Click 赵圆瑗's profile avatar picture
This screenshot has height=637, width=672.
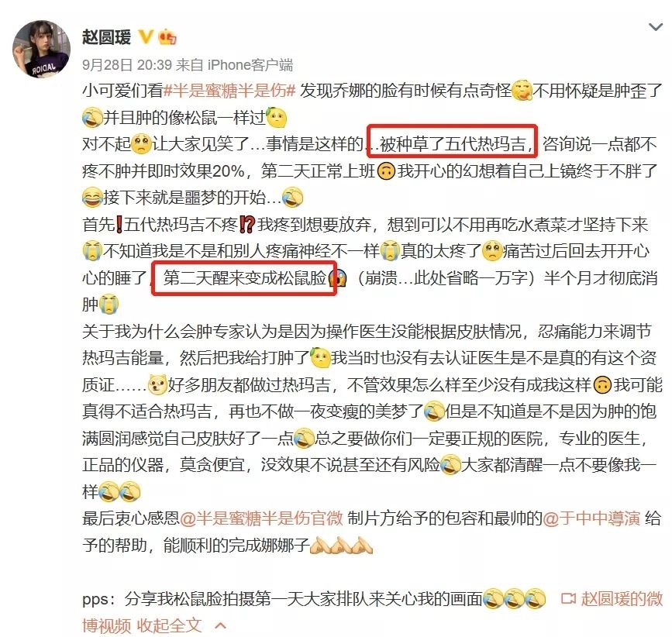(x=41, y=50)
